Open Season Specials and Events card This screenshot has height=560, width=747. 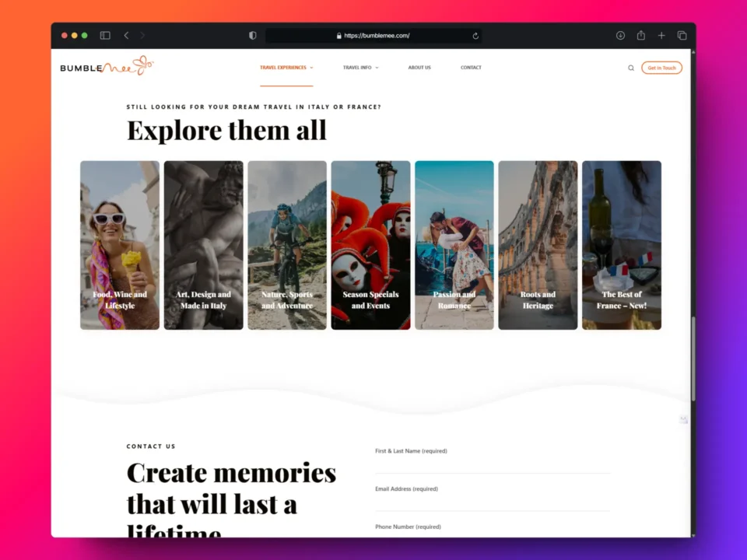(x=370, y=245)
